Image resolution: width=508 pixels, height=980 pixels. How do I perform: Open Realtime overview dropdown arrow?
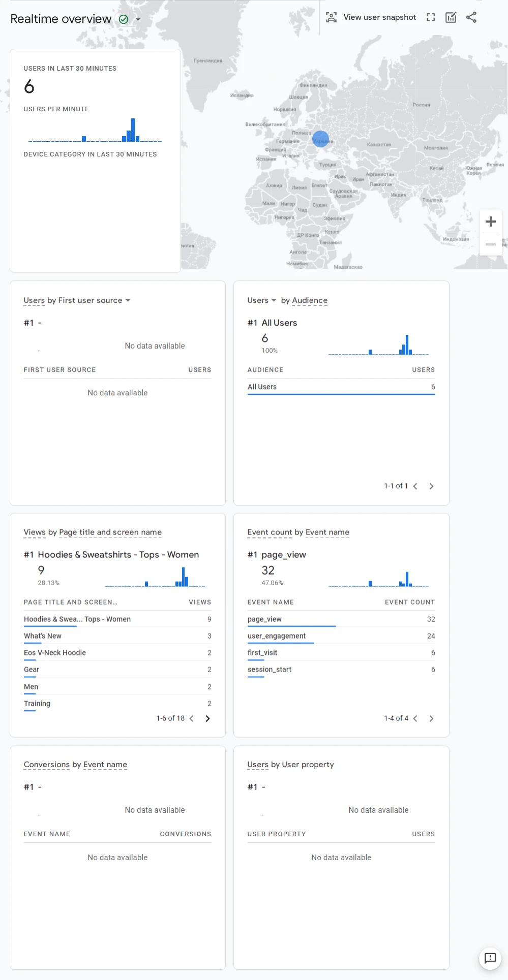point(138,19)
